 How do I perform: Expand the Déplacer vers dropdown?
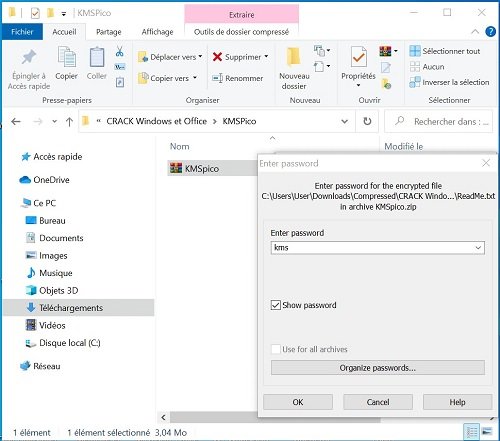200,57
